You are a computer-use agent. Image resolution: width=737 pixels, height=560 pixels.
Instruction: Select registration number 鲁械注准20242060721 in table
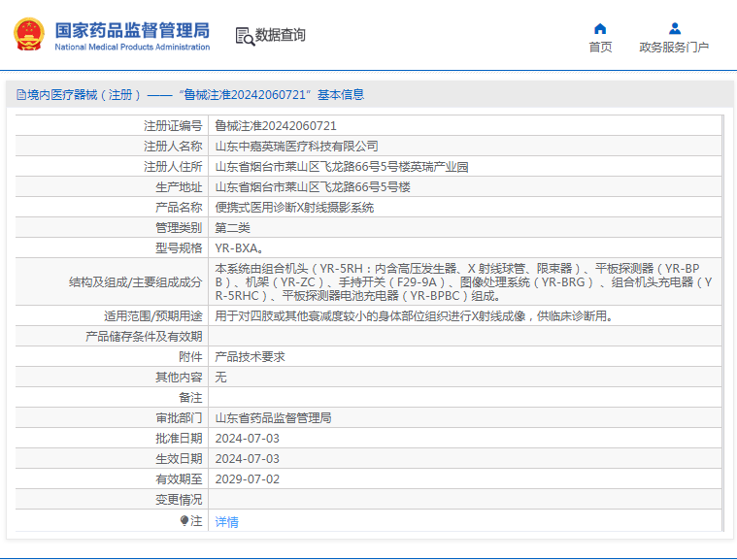276,126
